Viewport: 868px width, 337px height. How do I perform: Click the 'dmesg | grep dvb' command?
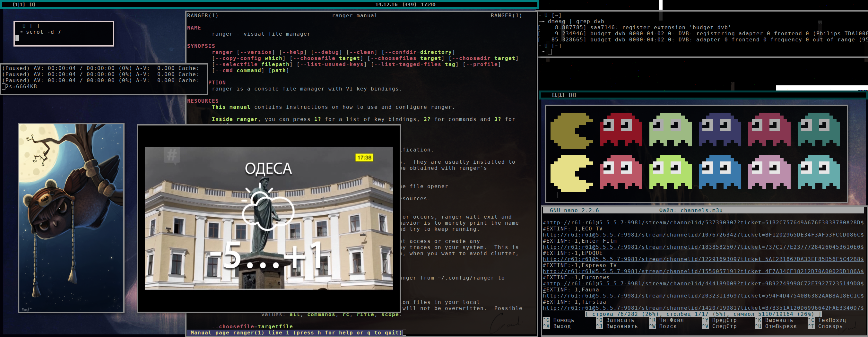(576, 21)
